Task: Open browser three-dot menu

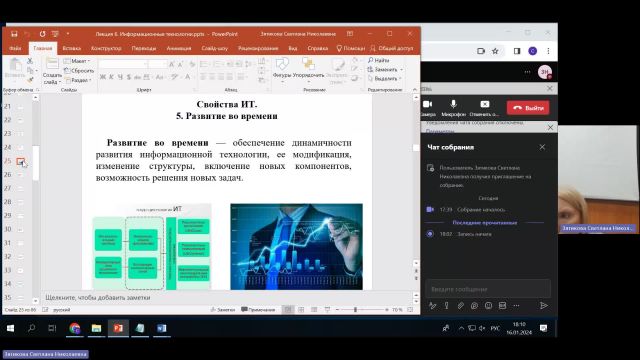Action: (x=548, y=51)
